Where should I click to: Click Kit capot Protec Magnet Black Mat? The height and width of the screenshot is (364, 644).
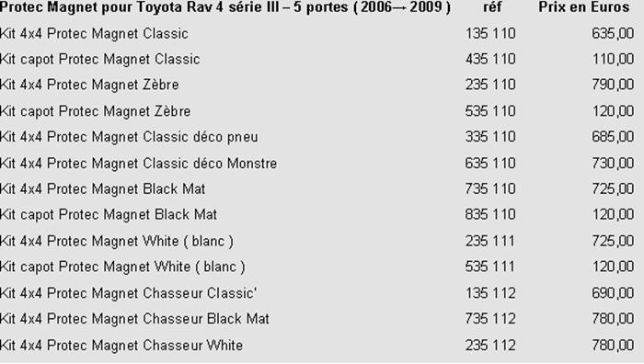(109, 214)
